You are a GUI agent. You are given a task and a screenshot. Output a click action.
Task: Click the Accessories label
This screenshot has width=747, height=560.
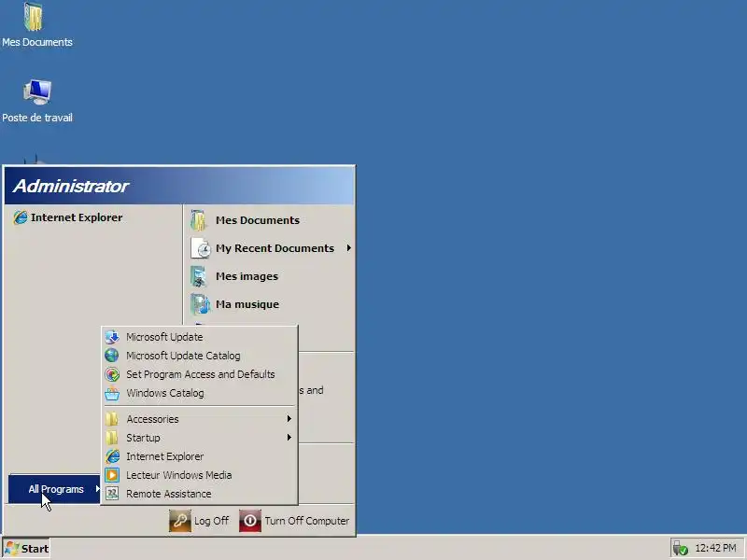point(152,419)
